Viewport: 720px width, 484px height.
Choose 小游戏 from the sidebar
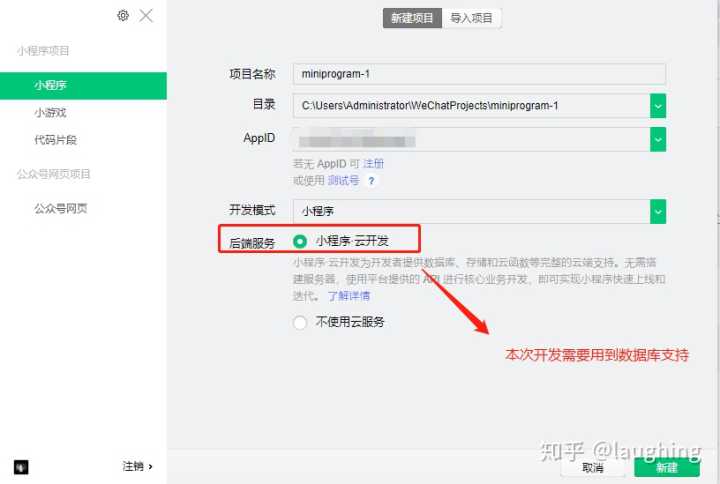tap(50, 113)
